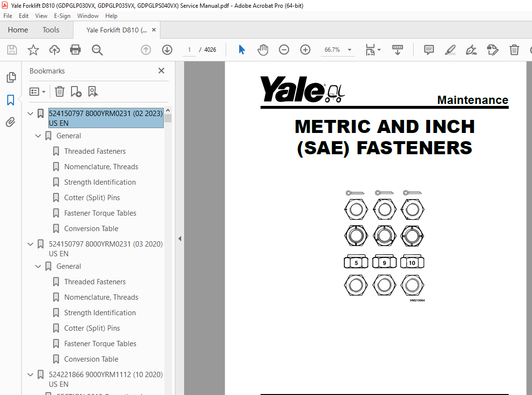Open the View menu

click(41, 16)
